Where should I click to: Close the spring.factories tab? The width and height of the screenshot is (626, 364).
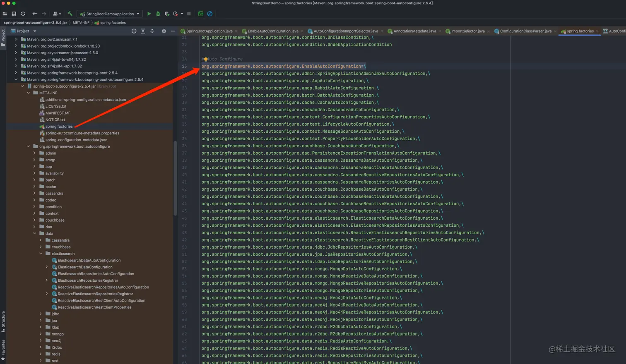(x=597, y=31)
